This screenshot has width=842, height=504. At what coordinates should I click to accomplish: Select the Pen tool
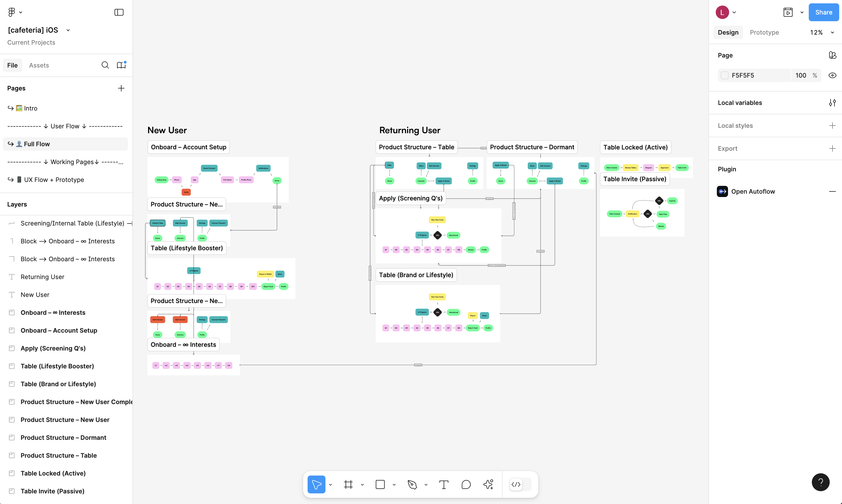click(412, 484)
